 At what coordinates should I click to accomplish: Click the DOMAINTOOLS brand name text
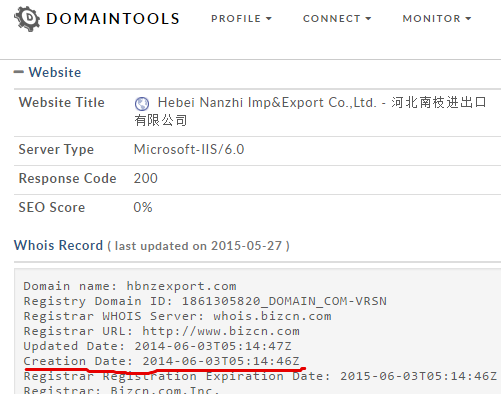[113, 19]
